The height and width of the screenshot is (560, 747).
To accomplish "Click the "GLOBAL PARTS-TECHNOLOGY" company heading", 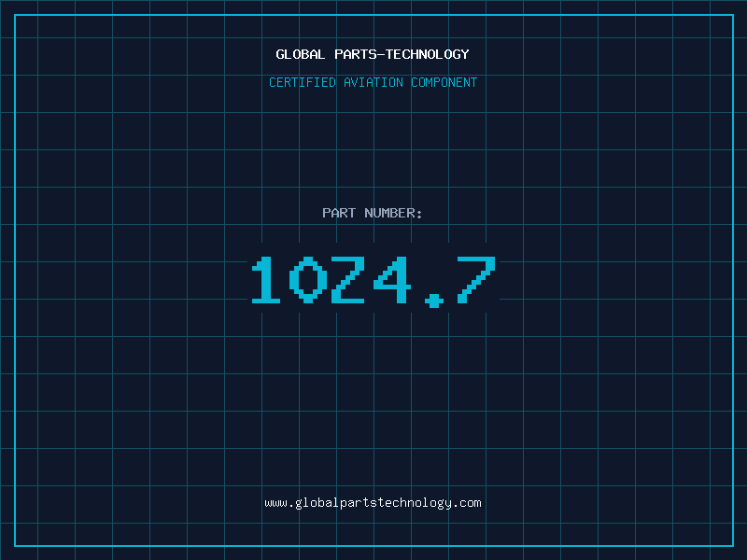I will [x=373, y=55].
